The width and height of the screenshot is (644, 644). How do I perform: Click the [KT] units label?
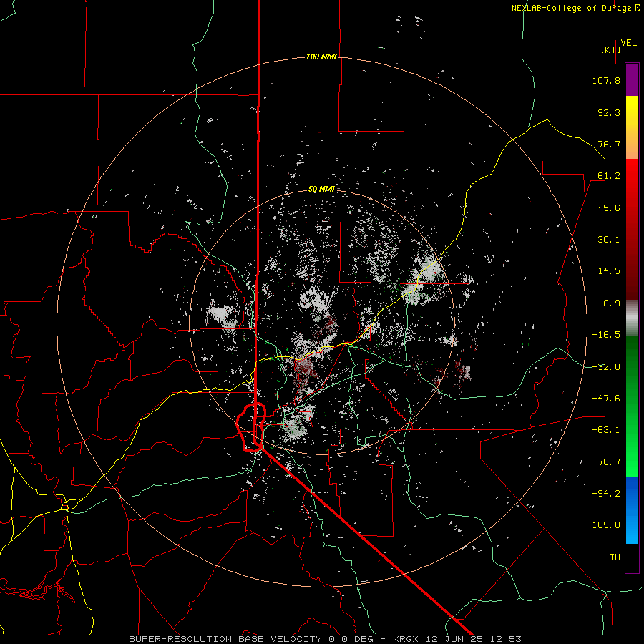pos(610,49)
